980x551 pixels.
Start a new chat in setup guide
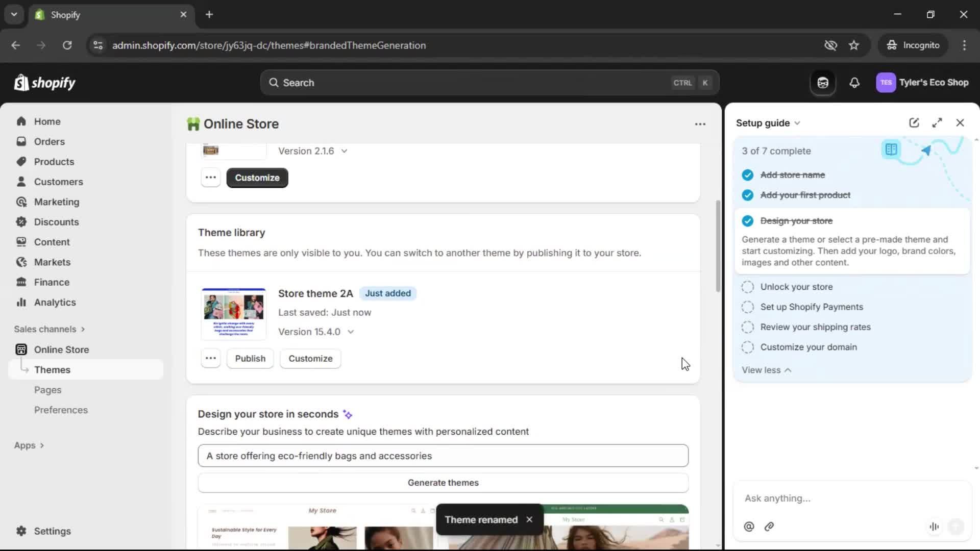point(914,122)
